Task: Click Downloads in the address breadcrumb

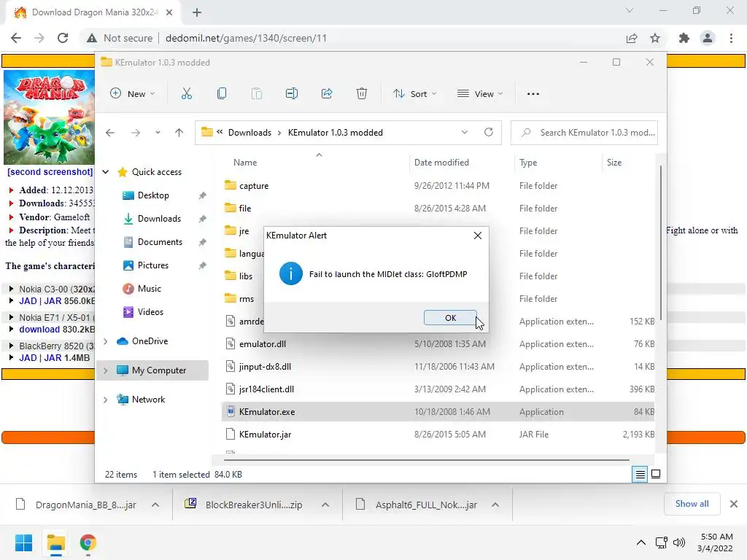Action: (249, 133)
